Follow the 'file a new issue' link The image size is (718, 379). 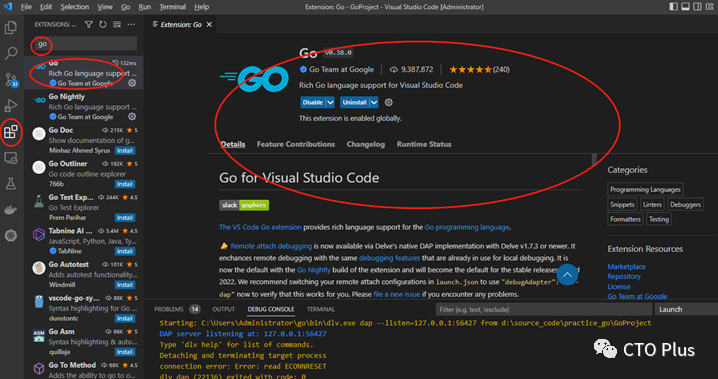click(397, 294)
